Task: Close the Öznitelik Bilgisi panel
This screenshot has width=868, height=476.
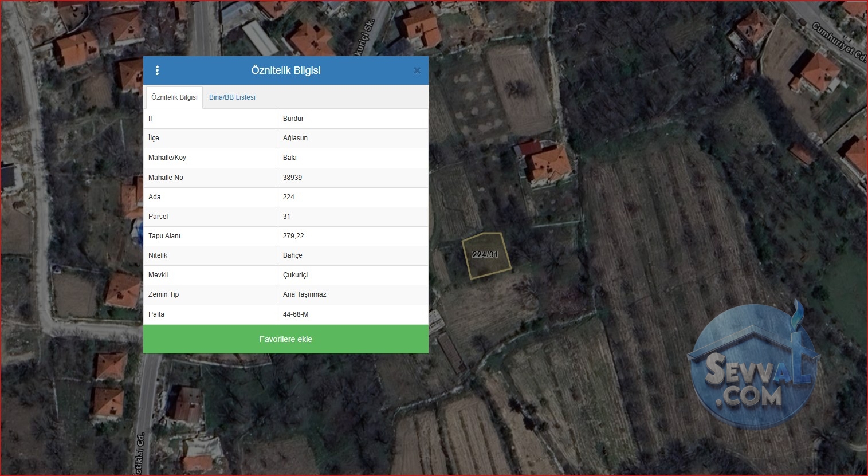Action: [x=417, y=71]
